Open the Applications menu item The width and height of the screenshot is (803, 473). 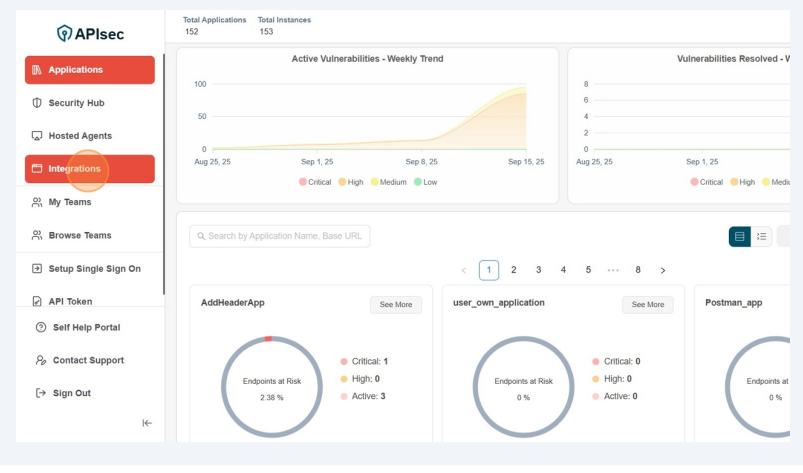click(x=90, y=70)
